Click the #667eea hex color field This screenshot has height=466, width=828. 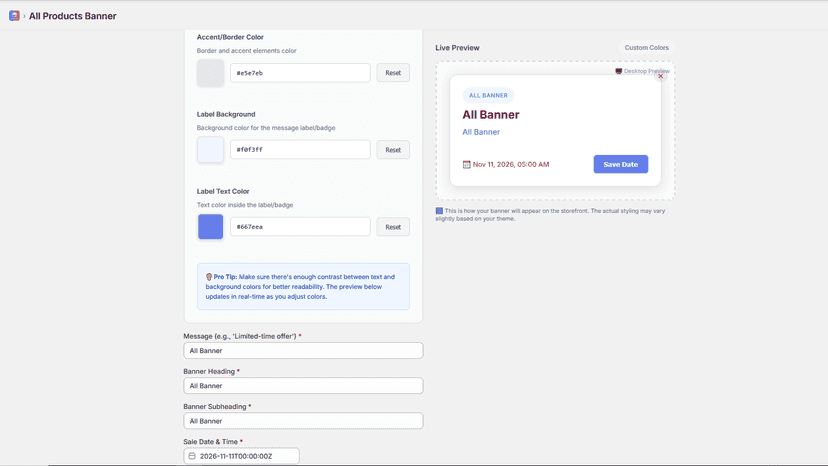click(x=300, y=227)
